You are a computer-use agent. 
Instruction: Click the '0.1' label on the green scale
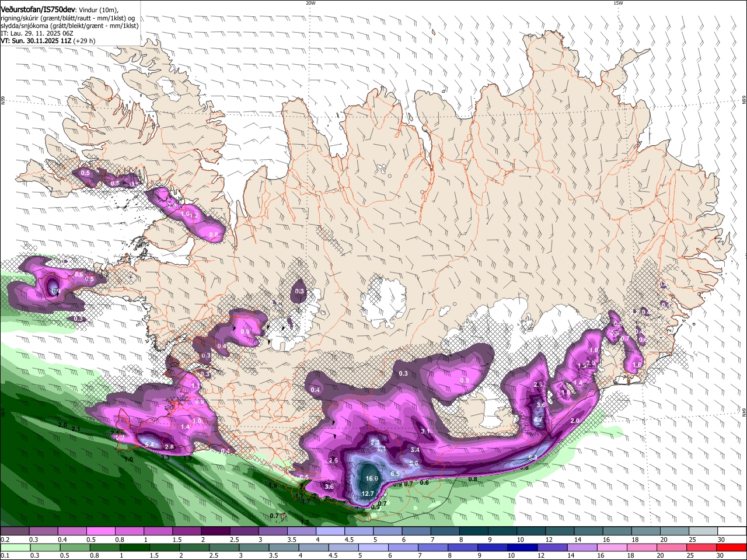tap(5, 555)
